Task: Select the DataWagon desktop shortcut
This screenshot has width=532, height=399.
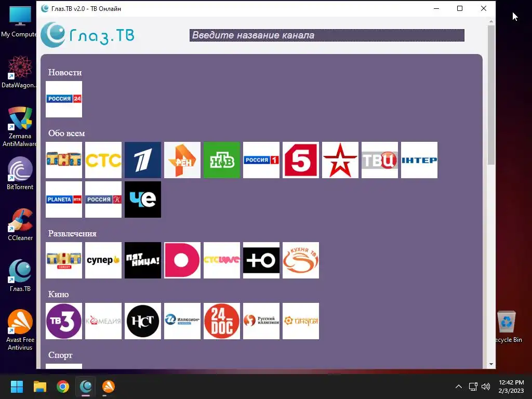Action: click(19, 72)
